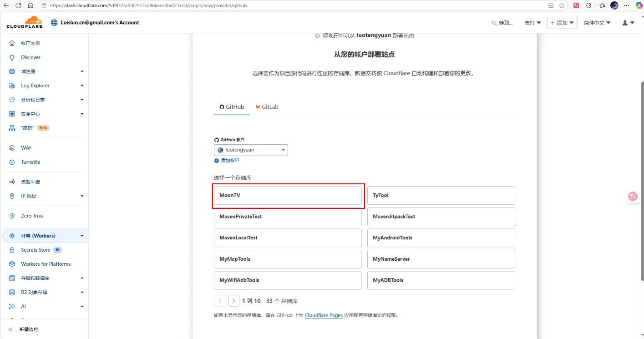644x339 pixels.
Task: Open the user profile menu
Action: pyautogui.click(x=628, y=23)
